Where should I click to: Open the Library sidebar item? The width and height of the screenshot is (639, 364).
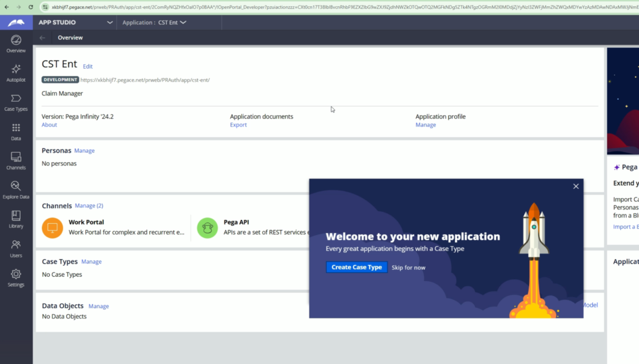coord(16,219)
